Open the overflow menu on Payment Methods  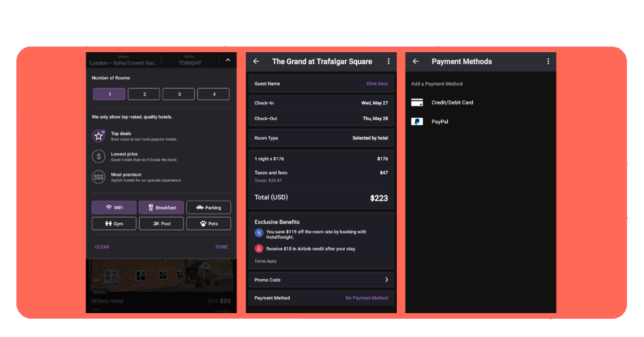tap(548, 61)
